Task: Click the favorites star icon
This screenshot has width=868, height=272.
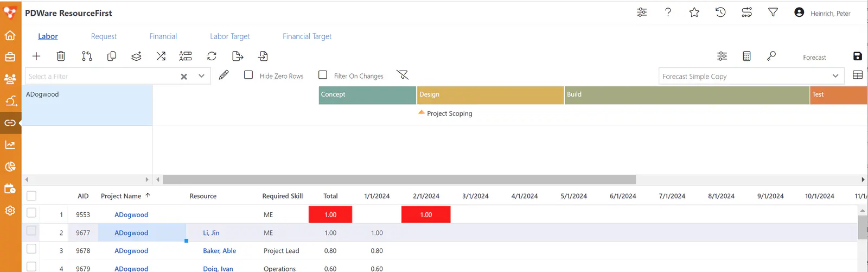Action: [x=694, y=12]
